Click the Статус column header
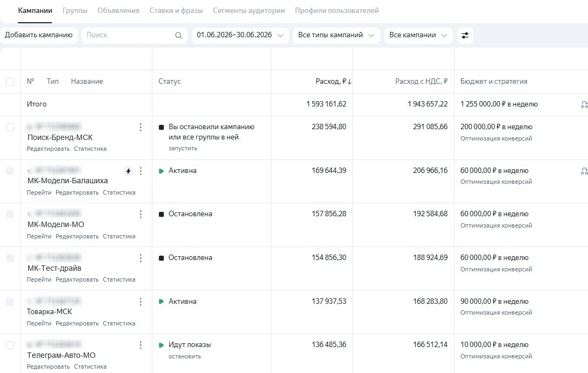Viewport: 588px width, 373px height. click(170, 82)
